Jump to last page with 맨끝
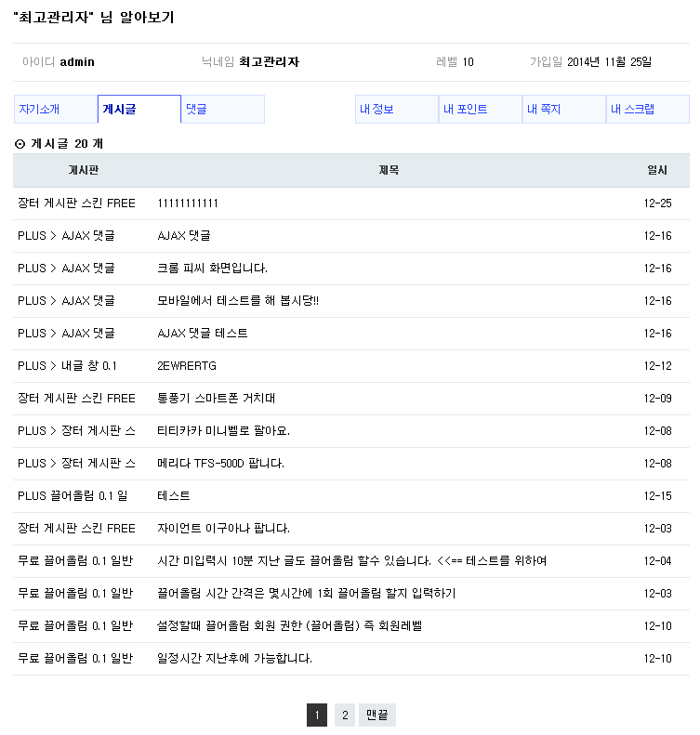 (377, 715)
